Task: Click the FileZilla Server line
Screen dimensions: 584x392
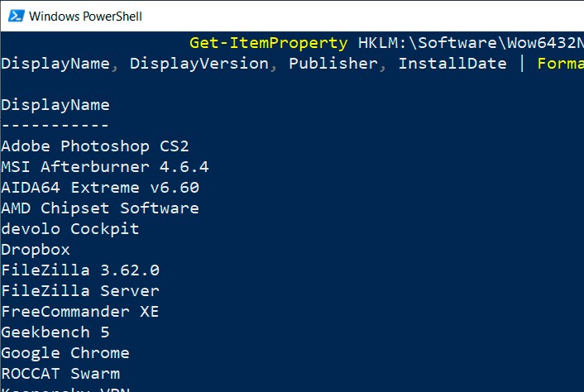Action: 80,291
